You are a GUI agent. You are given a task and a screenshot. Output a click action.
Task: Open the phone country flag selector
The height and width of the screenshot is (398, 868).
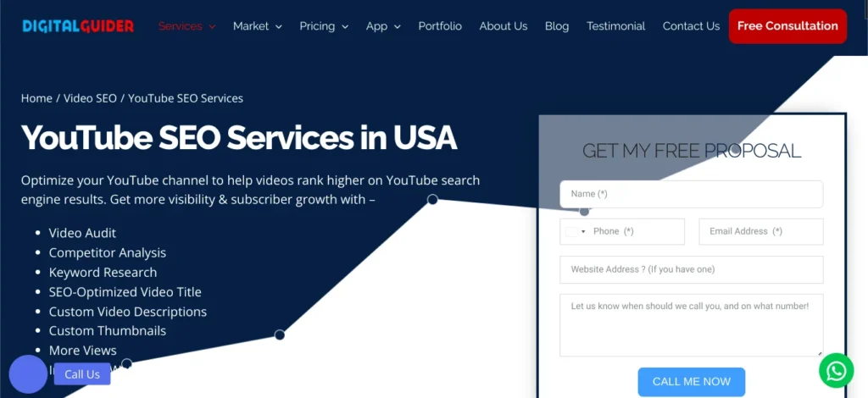click(576, 231)
